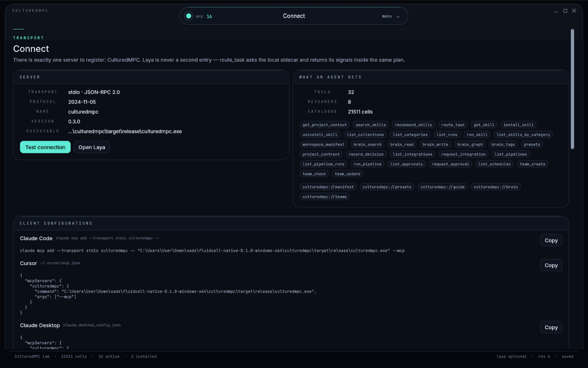Select the list_collections tool chip

(x=365, y=135)
